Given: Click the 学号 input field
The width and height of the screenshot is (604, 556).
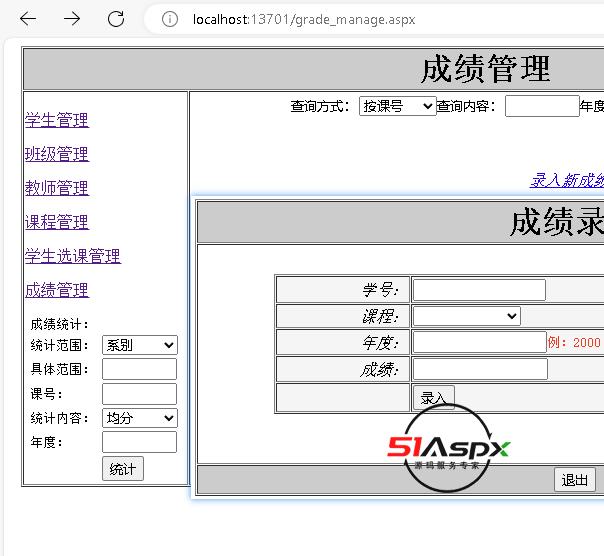Looking at the screenshot, I should tap(479, 290).
